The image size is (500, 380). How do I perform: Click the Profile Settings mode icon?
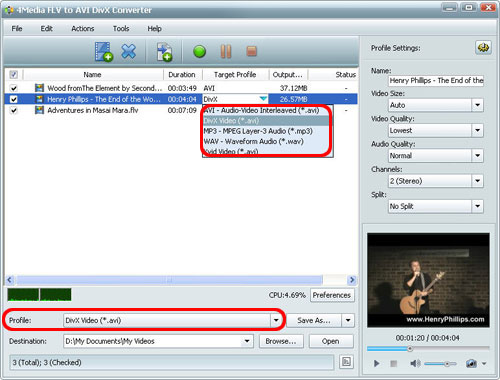coord(483,48)
